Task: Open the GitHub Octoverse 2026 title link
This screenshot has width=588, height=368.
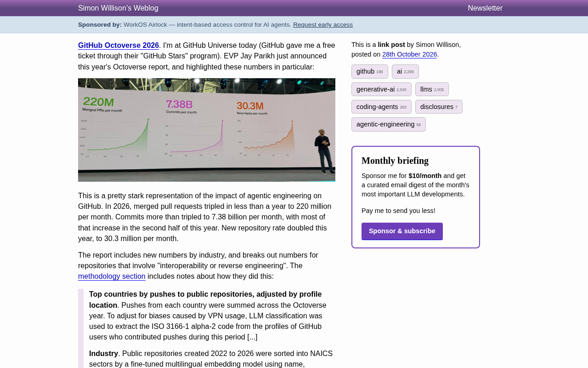Action: click(119, 46)
